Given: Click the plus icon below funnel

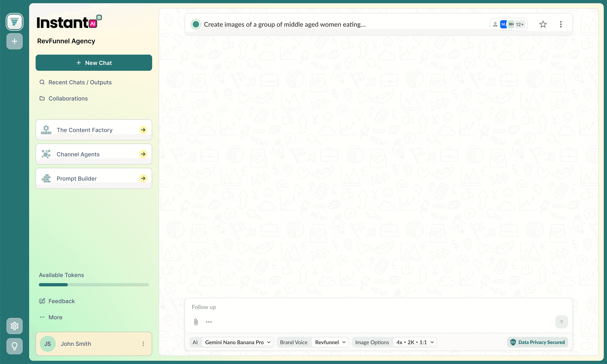Looking at the screenshot, I should point(15,41).
